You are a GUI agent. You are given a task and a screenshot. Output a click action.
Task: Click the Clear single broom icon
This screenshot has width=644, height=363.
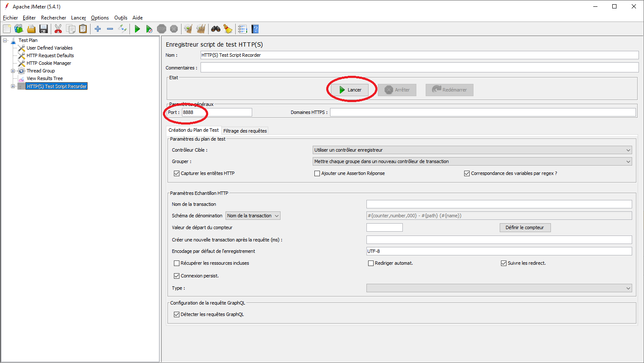(188, 29)
